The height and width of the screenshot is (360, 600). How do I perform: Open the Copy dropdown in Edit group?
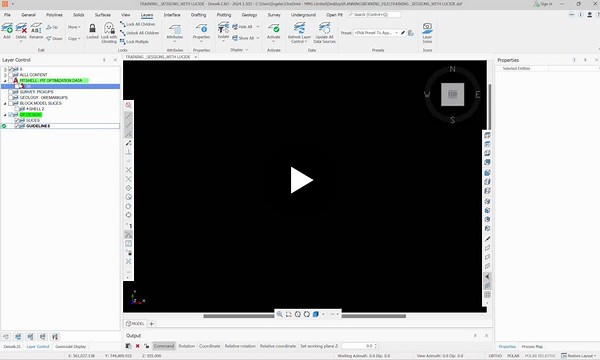coord(74,38)
